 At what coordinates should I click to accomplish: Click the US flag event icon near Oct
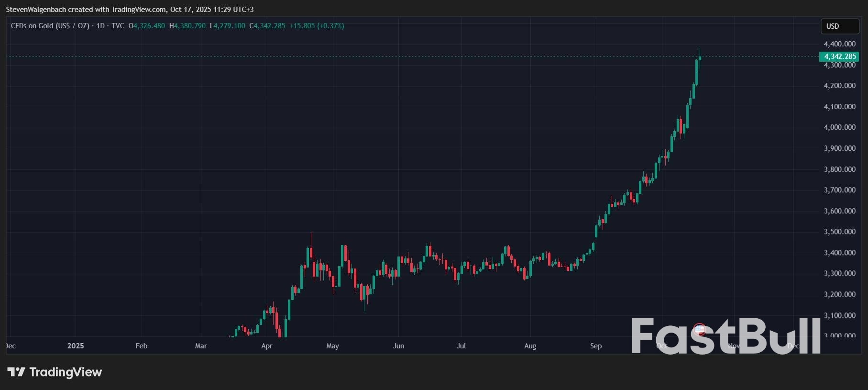pyautogui.click(x=699, y=329)
